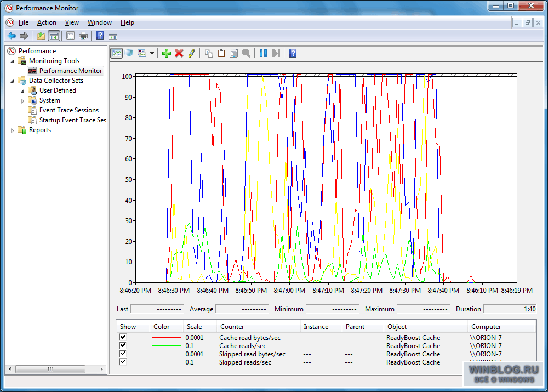Uncheck Show for Cache read bytes/sec
This screenshot has height=392, width=548.
pos(123,337)
